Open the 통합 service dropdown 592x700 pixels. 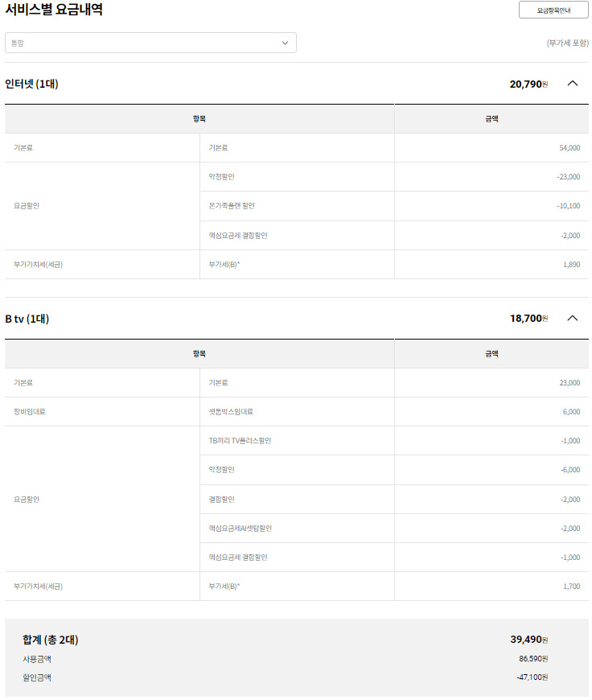coord(150,43)
